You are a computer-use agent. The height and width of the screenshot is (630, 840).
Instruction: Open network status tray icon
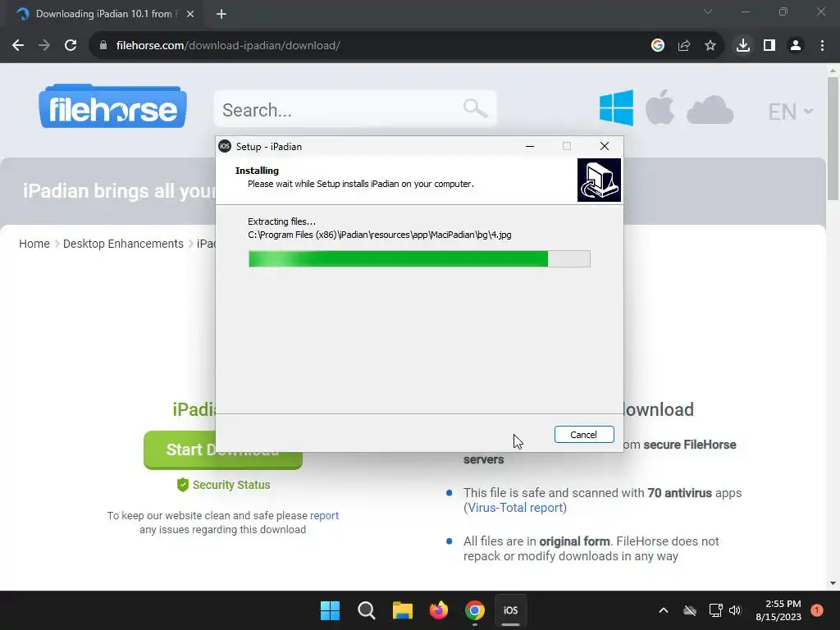715,610
